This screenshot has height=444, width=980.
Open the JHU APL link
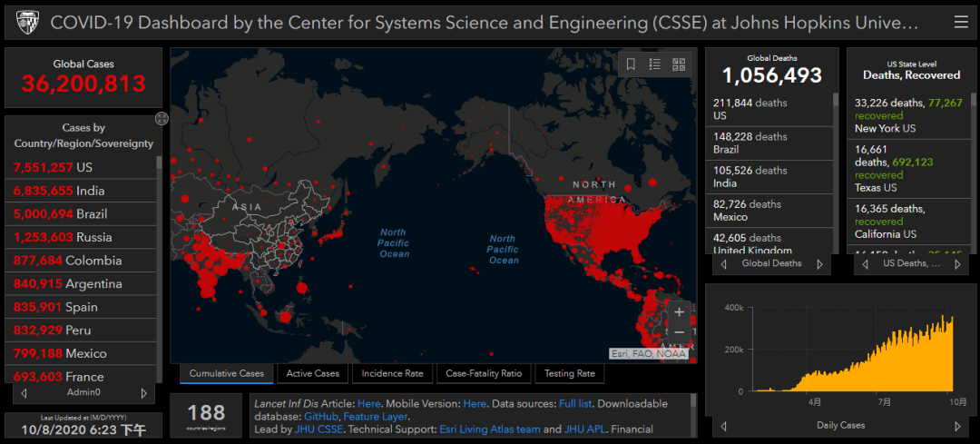(585, 429)
